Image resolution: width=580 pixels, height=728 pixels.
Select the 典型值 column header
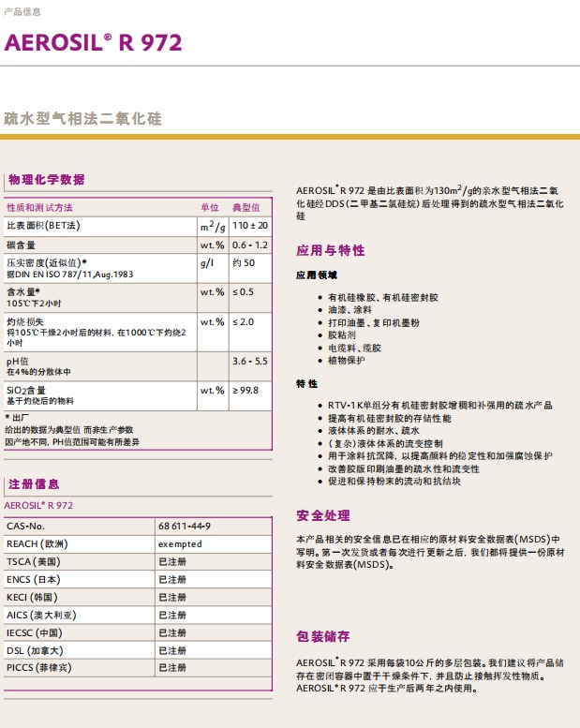(x=245, y=207)
